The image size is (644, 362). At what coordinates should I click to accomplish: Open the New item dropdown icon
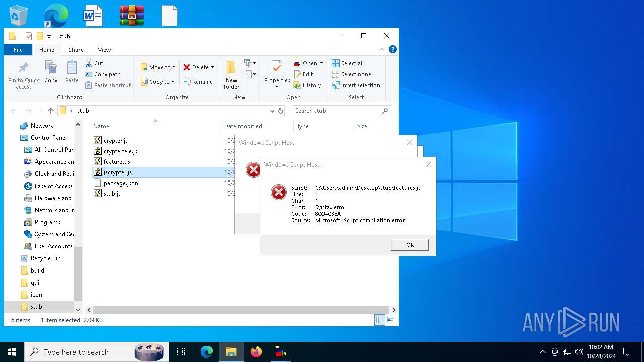coord(250,63)
